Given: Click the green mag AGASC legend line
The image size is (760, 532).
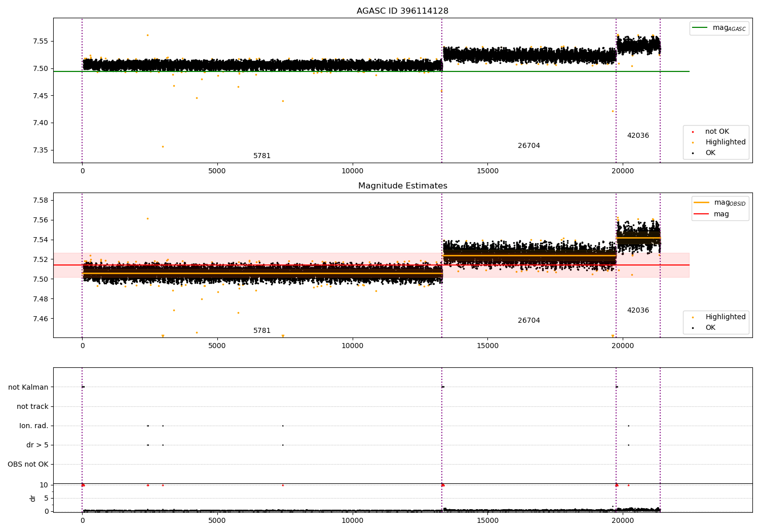Looking at the screenshot, I should (x=700, y=28).
